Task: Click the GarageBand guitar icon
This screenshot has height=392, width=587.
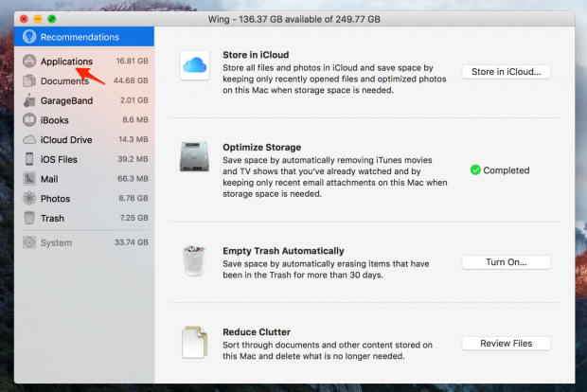Action: [x=29, y=100]
